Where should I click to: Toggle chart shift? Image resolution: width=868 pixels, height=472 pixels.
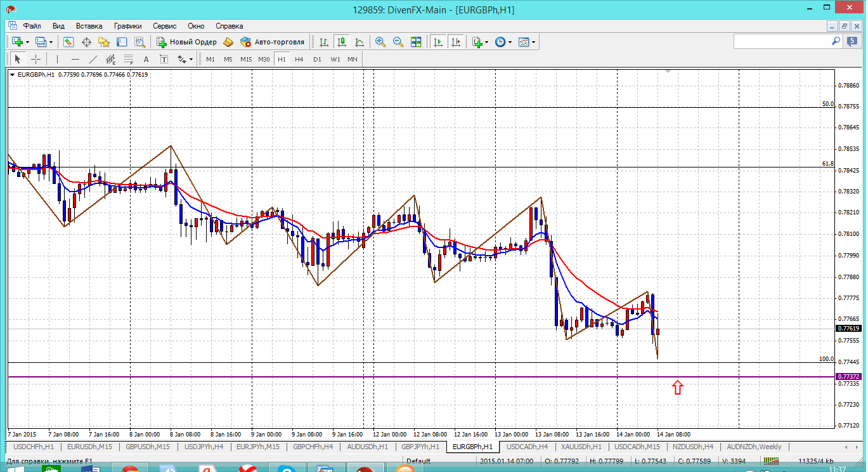coord(456,42)
